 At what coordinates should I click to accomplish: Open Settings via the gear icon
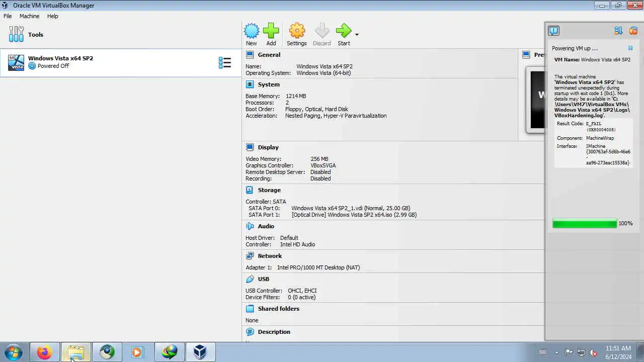297,31
